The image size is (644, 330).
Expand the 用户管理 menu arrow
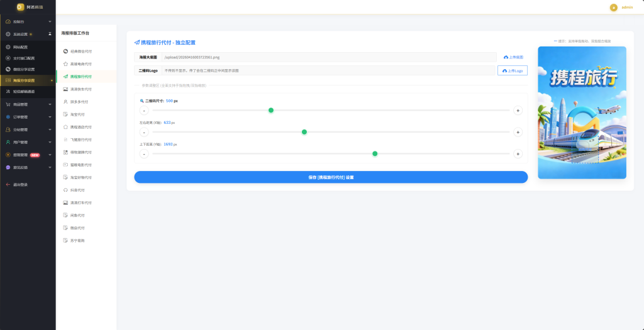50,143
